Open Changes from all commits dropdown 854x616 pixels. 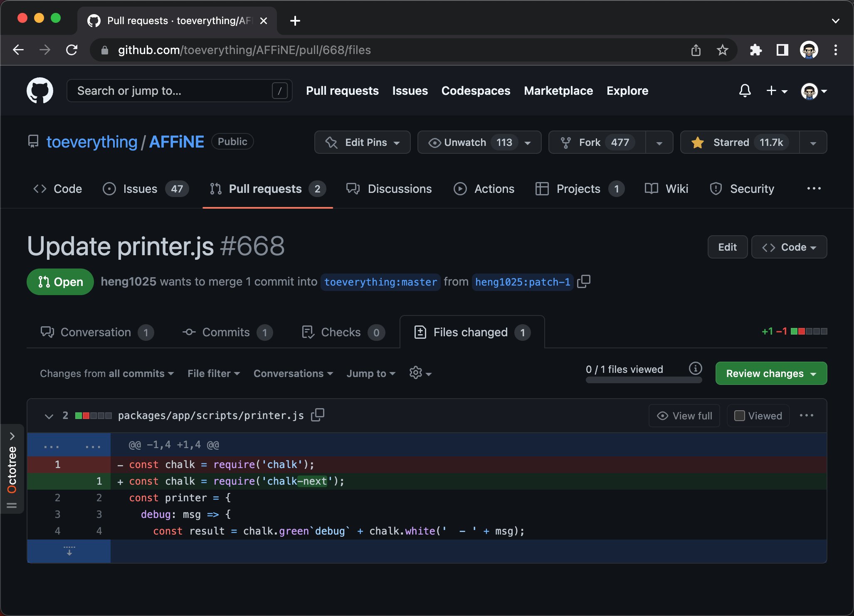click(107, 373)
